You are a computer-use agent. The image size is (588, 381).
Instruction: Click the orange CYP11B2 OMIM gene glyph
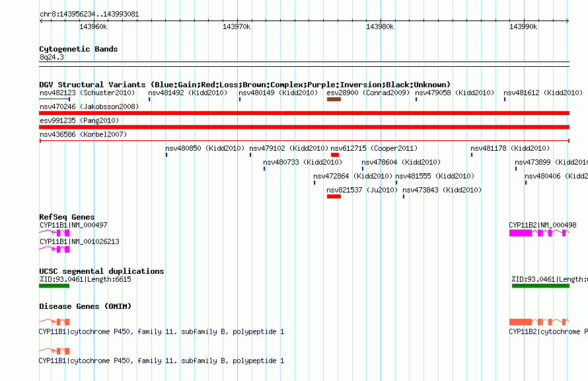539,322
